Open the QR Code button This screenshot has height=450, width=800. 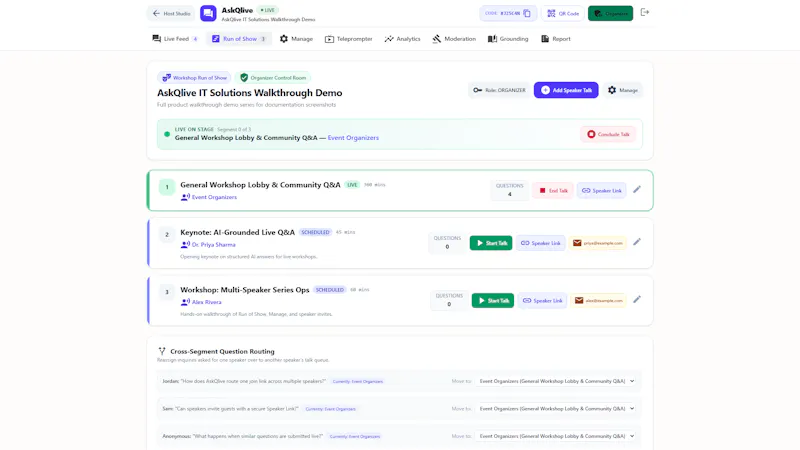tap(563, 13)
